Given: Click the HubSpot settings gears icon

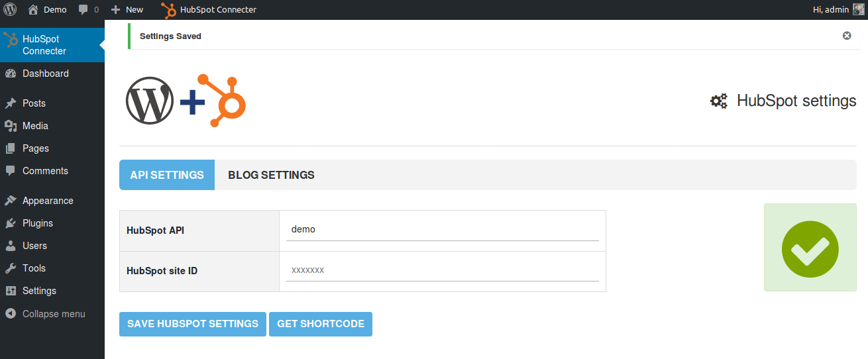Looking at the screenshot, I should pos(719,101).
